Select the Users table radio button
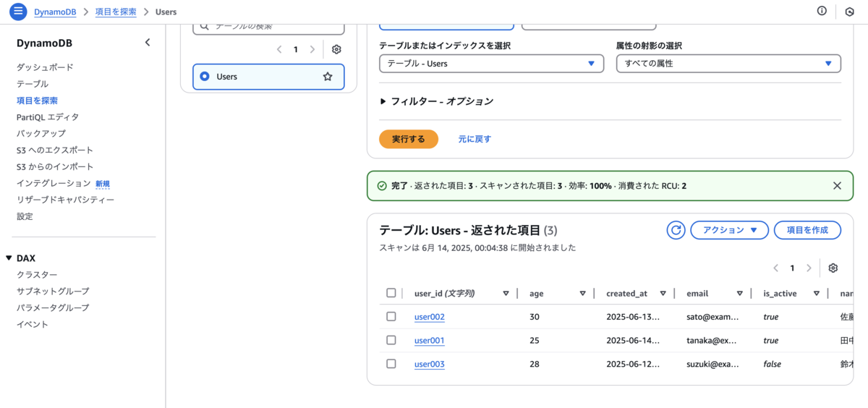Screen dimensions: 868x408 (x=204, y=76)
